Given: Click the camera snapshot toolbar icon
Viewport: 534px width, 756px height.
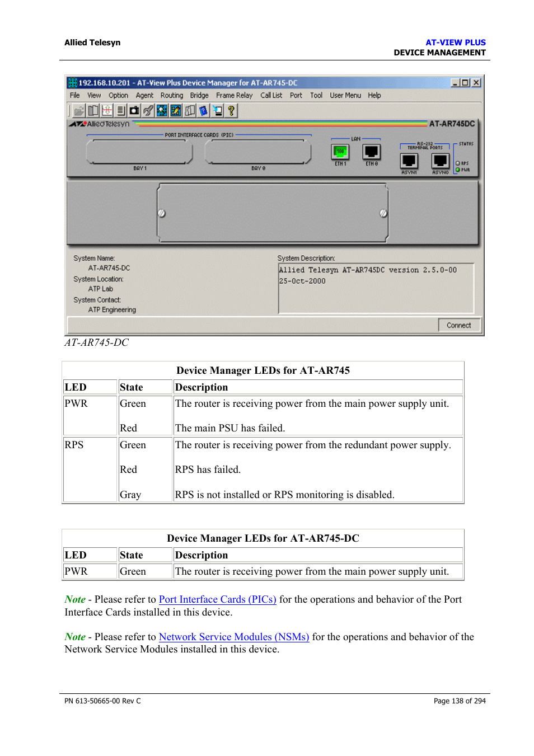Looking at the screenshot, I should click(x=134, y=111).
